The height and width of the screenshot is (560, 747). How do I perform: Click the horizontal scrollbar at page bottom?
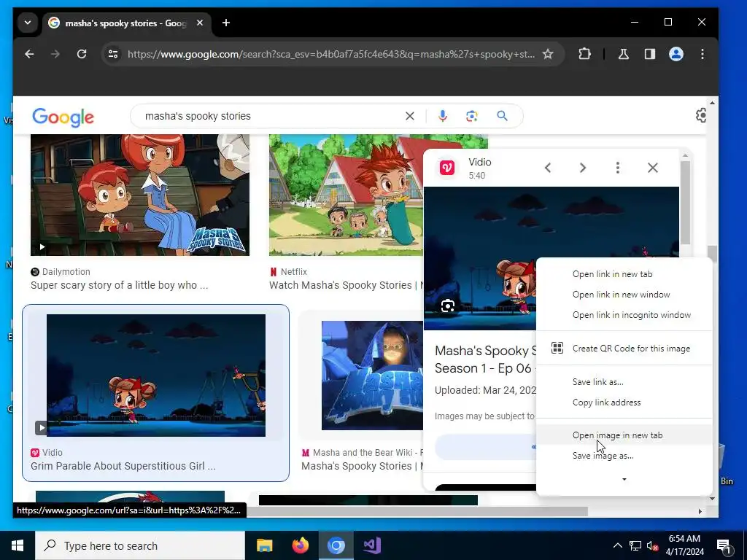[x=417, y=511]
